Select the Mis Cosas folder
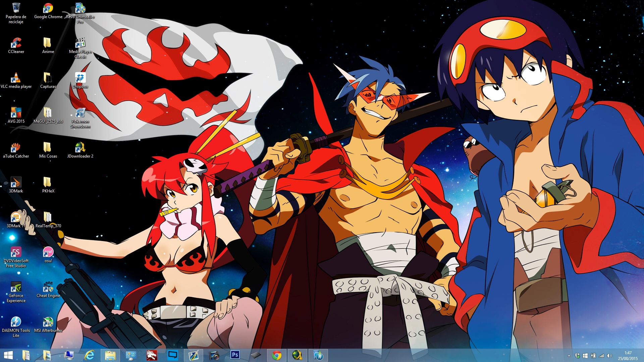Image resolution: width=644 pixels, height=362 pixels. pos(48,150)
